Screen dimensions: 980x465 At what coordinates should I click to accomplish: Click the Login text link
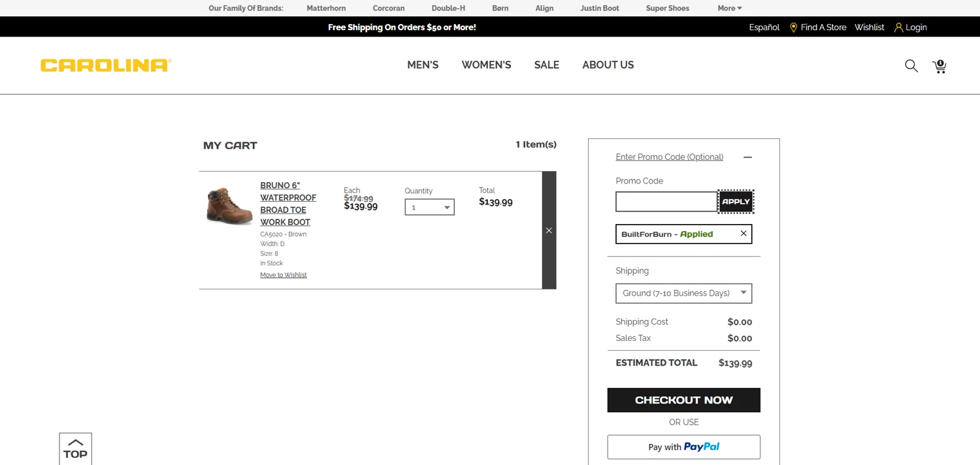click(916, 27)
